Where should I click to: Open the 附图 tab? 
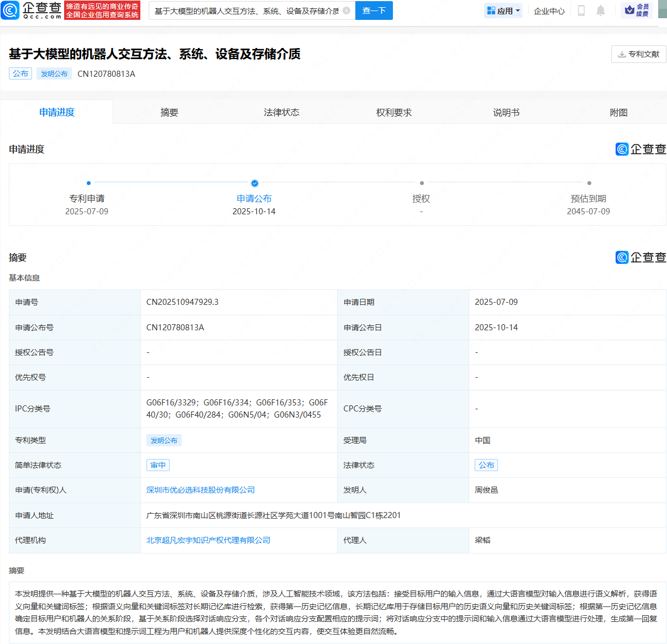tap(618, 112)
